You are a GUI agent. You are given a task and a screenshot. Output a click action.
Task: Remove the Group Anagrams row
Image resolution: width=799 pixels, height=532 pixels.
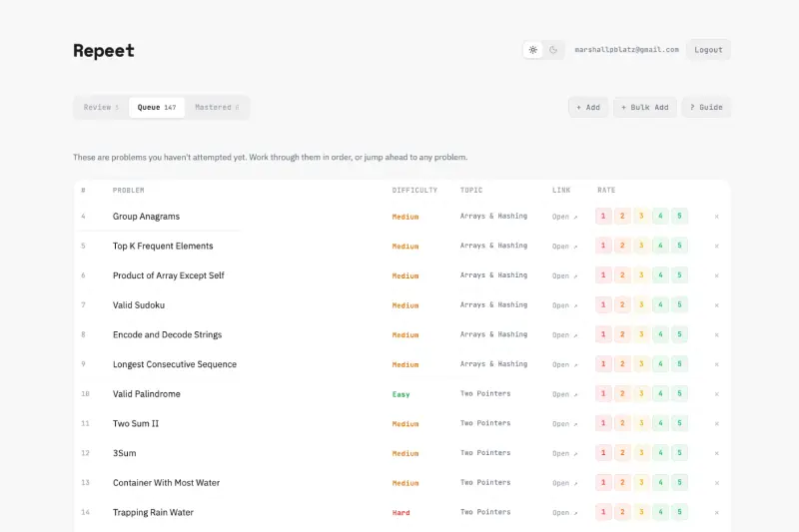(716, 217)
